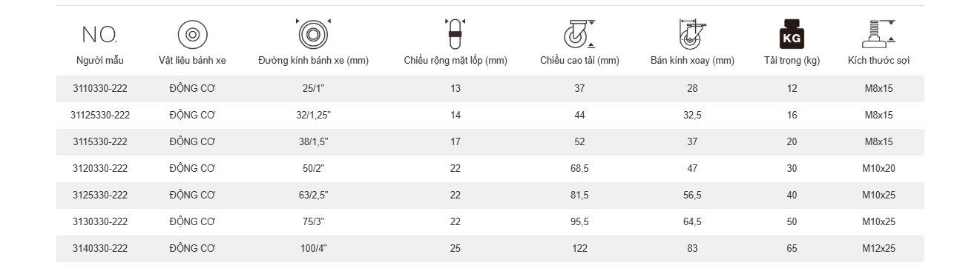The height and width of the screenshot is (274, 980).
Task: Click the wheel material circle icon
Action: (192, 35)
